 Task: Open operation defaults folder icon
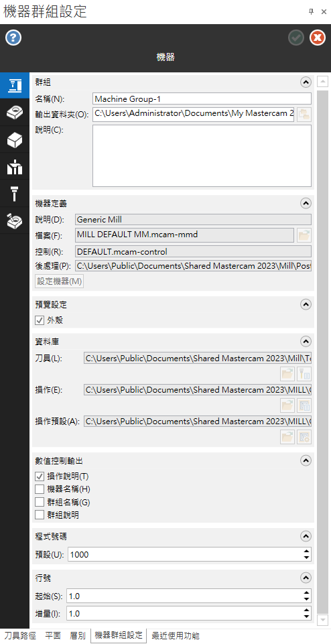pos(287,437)
